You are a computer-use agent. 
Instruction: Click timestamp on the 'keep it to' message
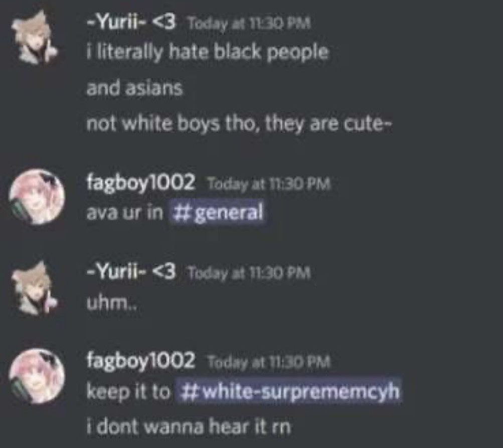(x=269, y=362)
